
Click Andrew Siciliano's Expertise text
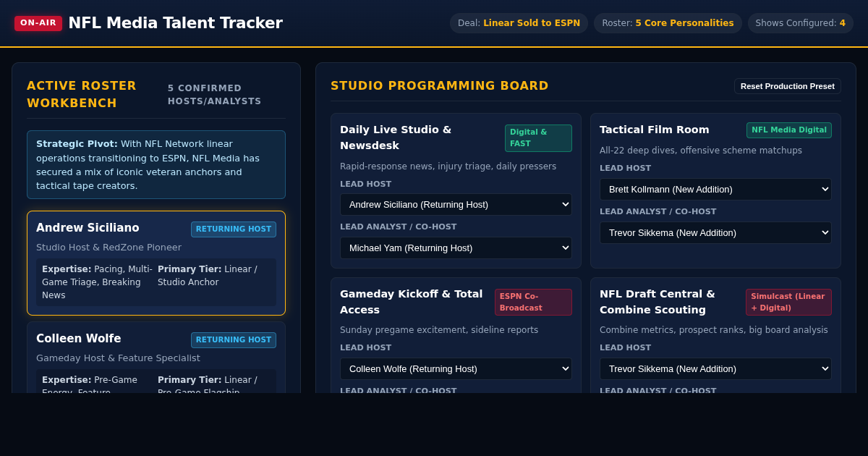pyautogui.click(x=98, y=282)
